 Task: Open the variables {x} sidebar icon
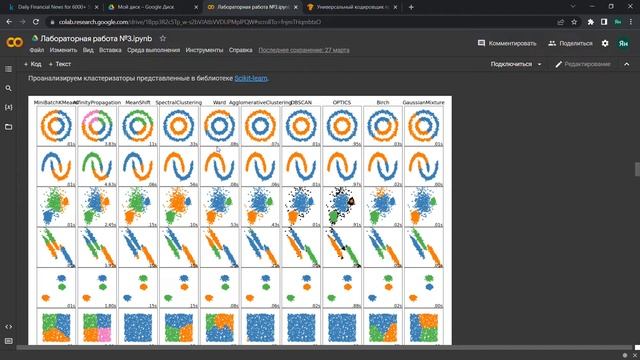pos(8,107)
